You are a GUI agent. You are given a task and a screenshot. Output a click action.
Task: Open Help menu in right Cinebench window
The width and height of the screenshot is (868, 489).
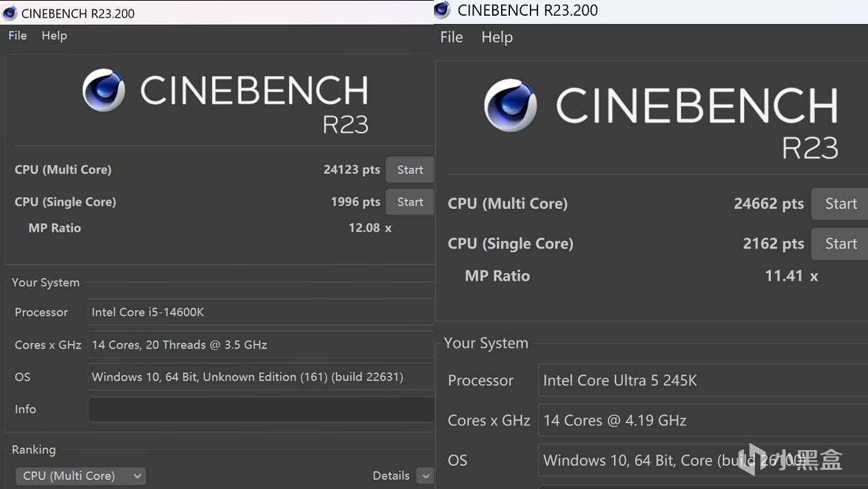(x=497, y=37)
